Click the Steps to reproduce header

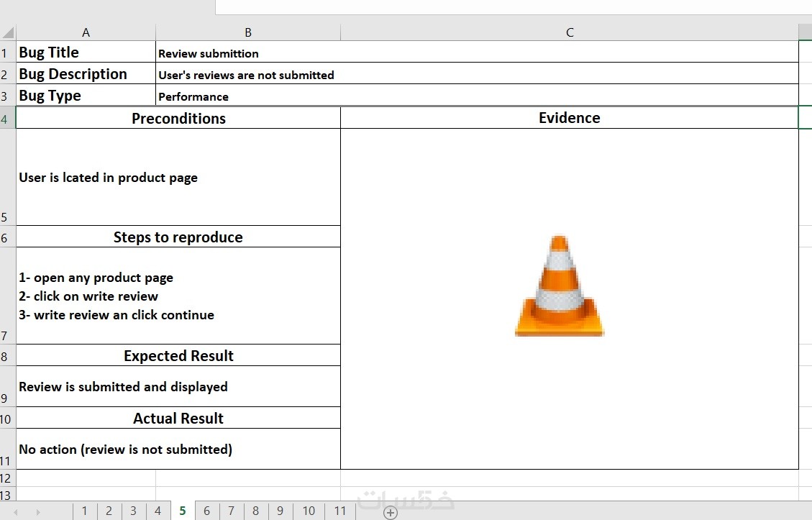click(x=178, y=237)
